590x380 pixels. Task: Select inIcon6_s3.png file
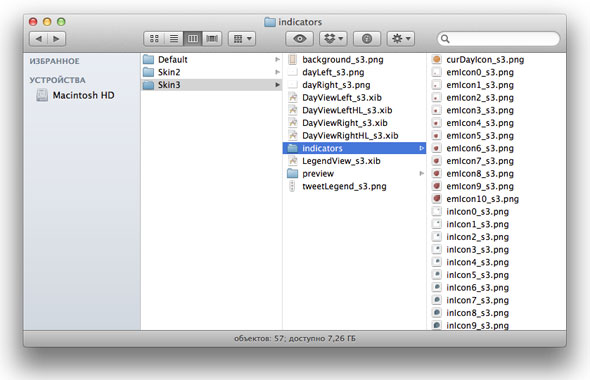pos(497,287)
